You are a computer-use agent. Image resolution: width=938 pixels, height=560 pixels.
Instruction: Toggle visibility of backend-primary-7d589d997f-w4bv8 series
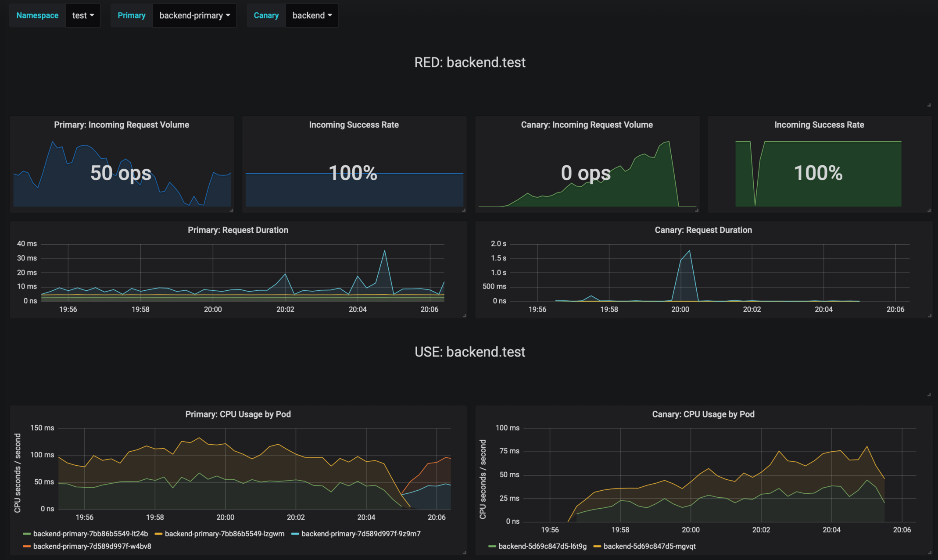coord(93,546)
